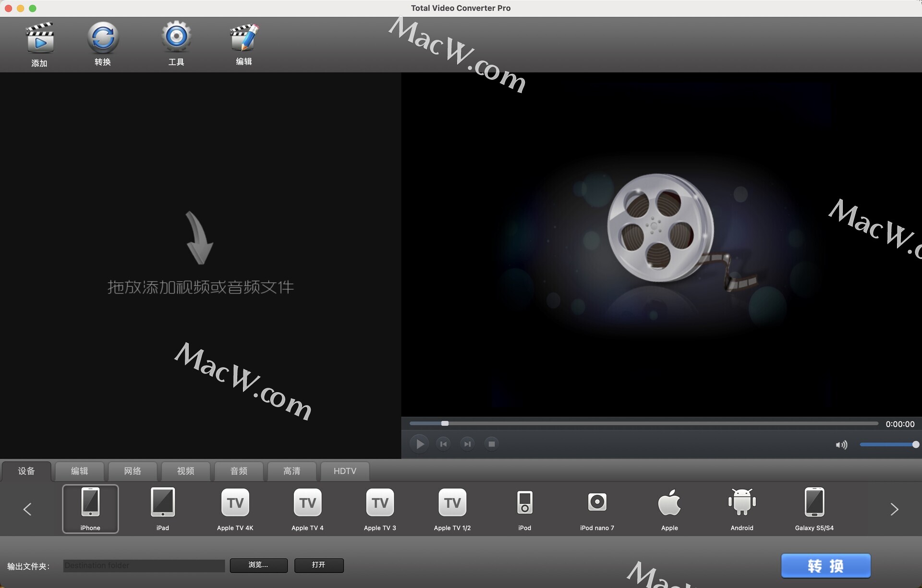Click the playback seek bar
The image size is (922, 588).
tap(643, 423)
